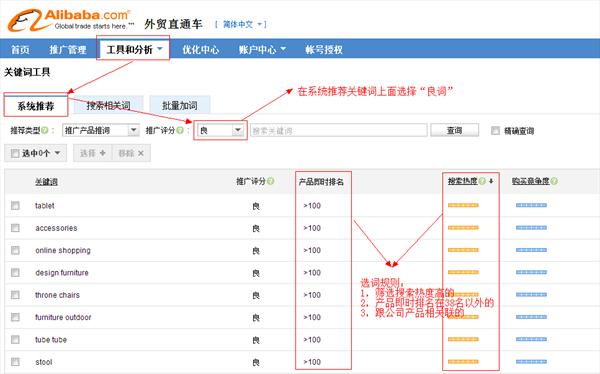Viewport: 600px width, 374px height.
Task: Click the competition bar for online shopping
Action: coord(531,250)
